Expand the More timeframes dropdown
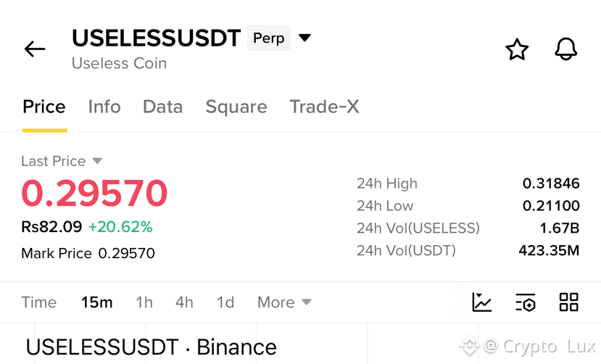The image size is (601, 364). [x=284, y=302]
